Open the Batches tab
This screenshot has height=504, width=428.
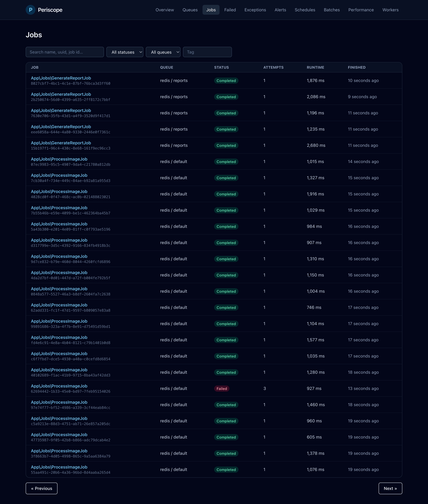point(332,10)
